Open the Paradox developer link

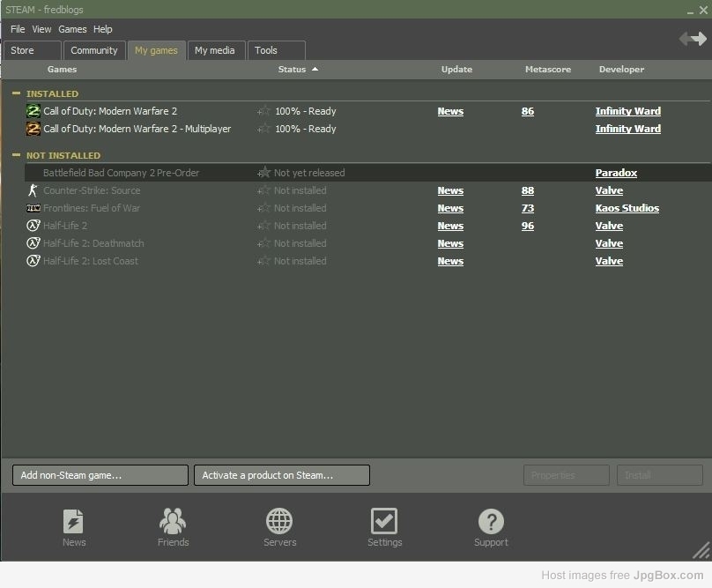pyautogui.click(x=616, y=173)
